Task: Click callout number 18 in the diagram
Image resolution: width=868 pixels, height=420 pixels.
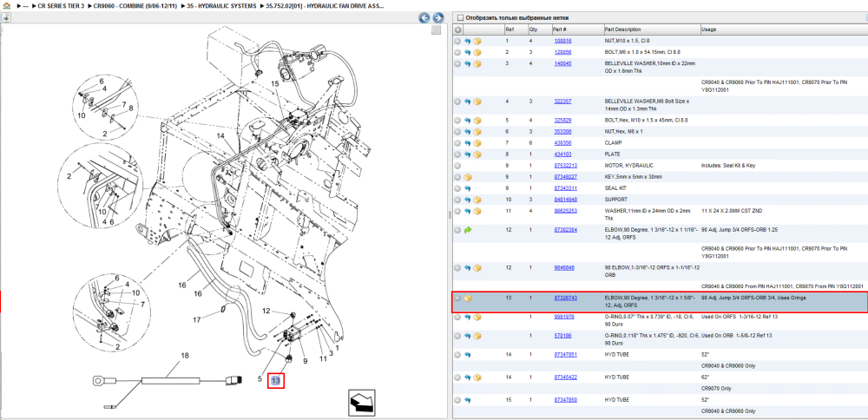Action: coord(186,356)
